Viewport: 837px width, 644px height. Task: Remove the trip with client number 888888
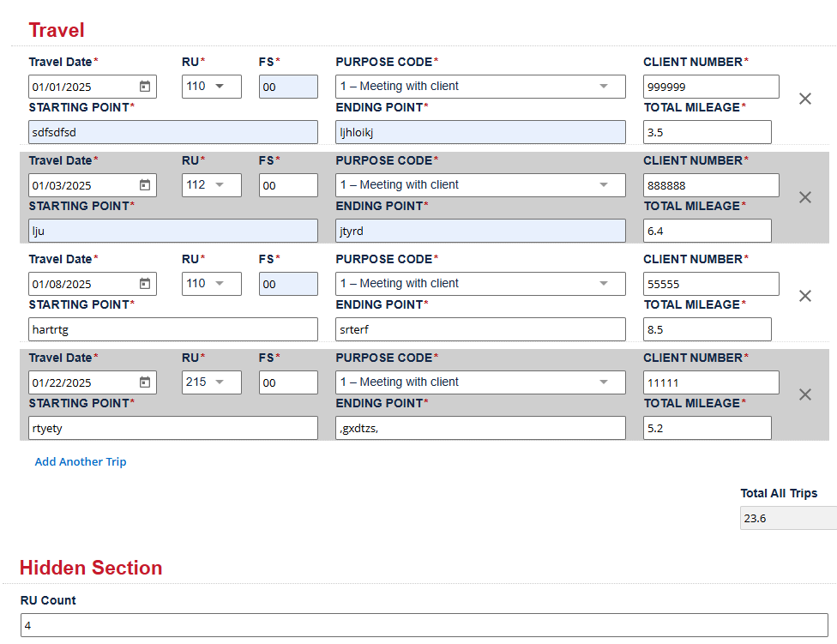(x=805, y=197)
